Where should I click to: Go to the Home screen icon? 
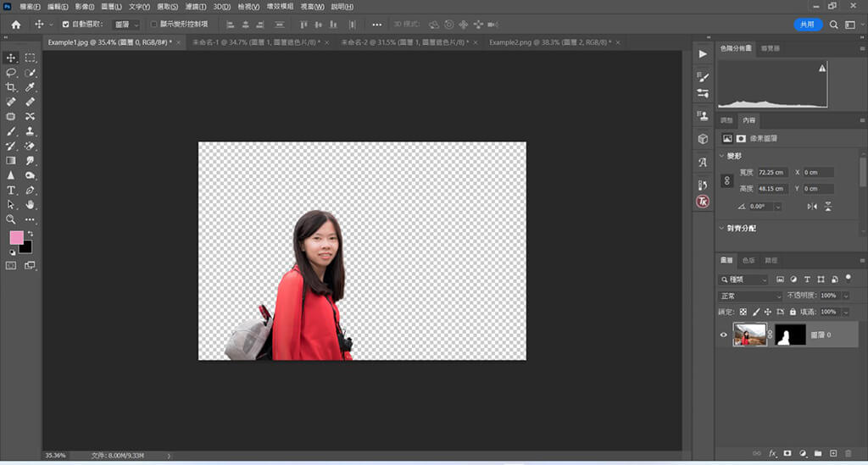16,25
